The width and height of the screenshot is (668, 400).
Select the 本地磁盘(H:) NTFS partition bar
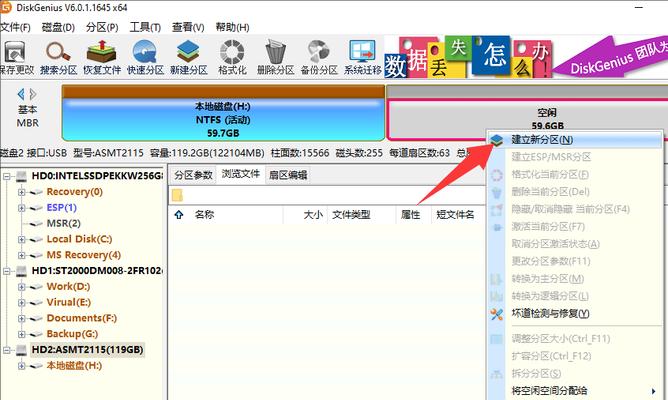coord(223,113)
